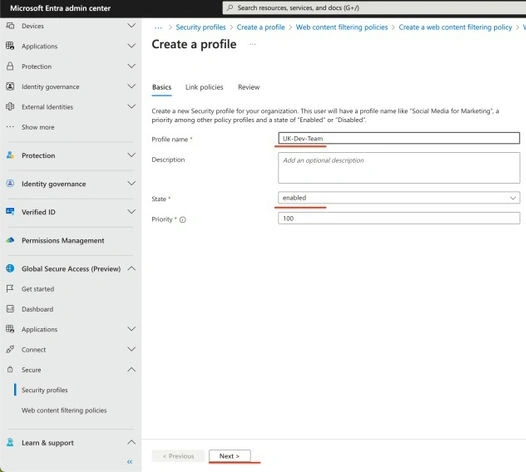Click the Next button

(x=229, y=456)
